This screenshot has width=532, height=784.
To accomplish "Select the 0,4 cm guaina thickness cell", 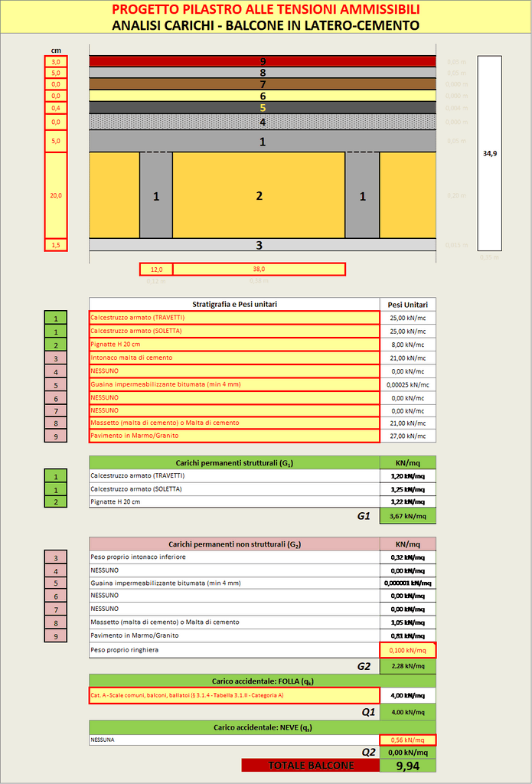I will coord(56,108).
